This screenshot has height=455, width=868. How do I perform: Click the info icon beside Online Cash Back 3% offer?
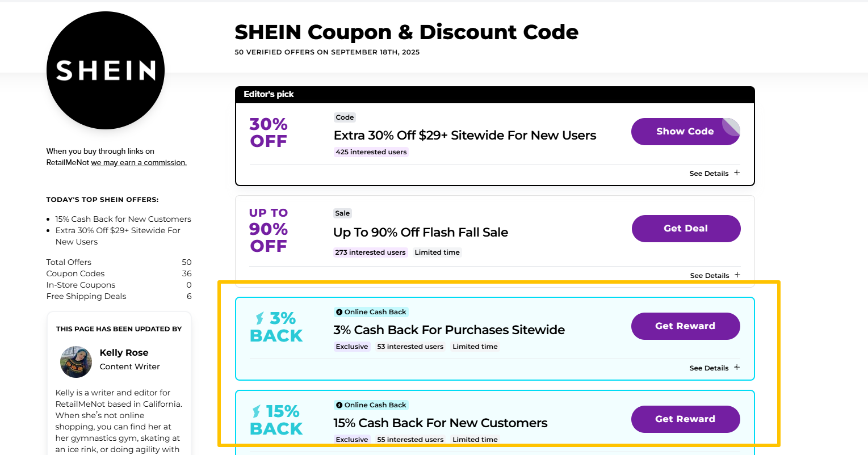tap(339, 311)
